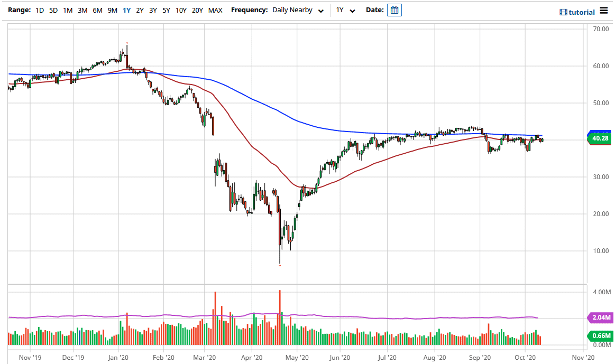
Task: Click the green 40.28 price label
Action: pos(600,137)
